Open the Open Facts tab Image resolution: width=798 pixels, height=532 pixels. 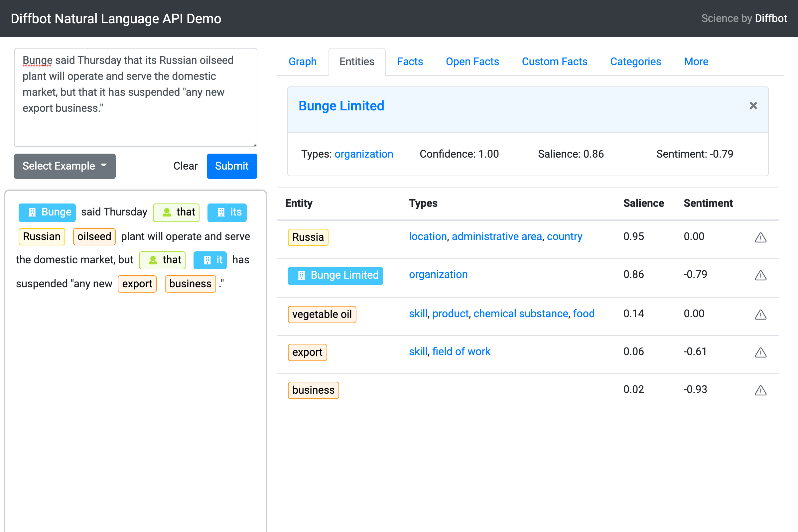tap(472, 62)
